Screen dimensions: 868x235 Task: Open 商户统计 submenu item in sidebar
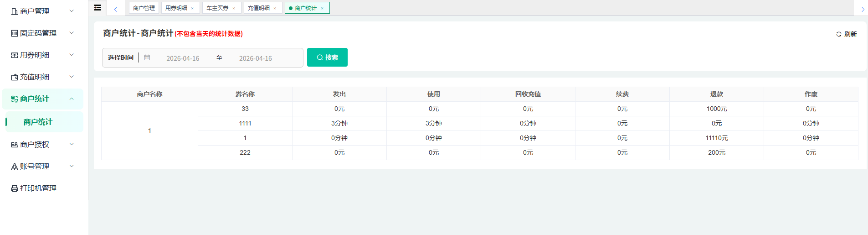(44, 122)
